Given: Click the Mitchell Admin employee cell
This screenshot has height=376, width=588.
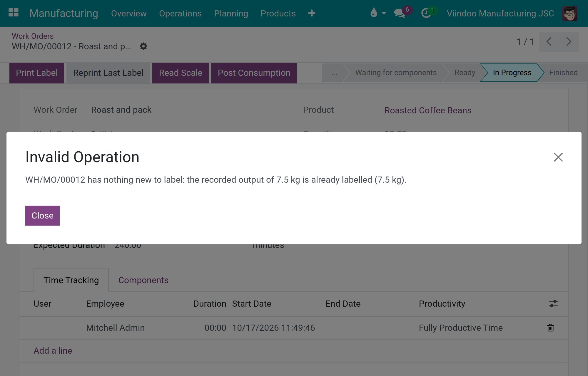Looking at the screenshot, I should pyautogui.click(x=115, y=328).
